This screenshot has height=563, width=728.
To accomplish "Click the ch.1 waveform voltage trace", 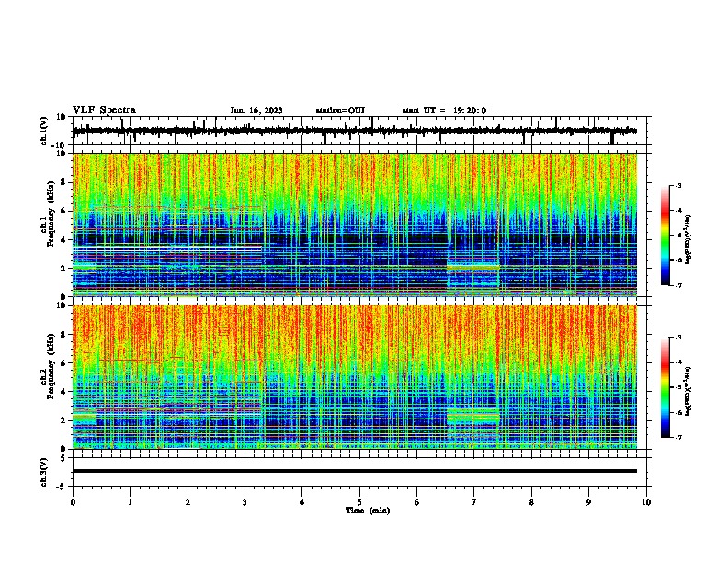I will click(355, 131).
